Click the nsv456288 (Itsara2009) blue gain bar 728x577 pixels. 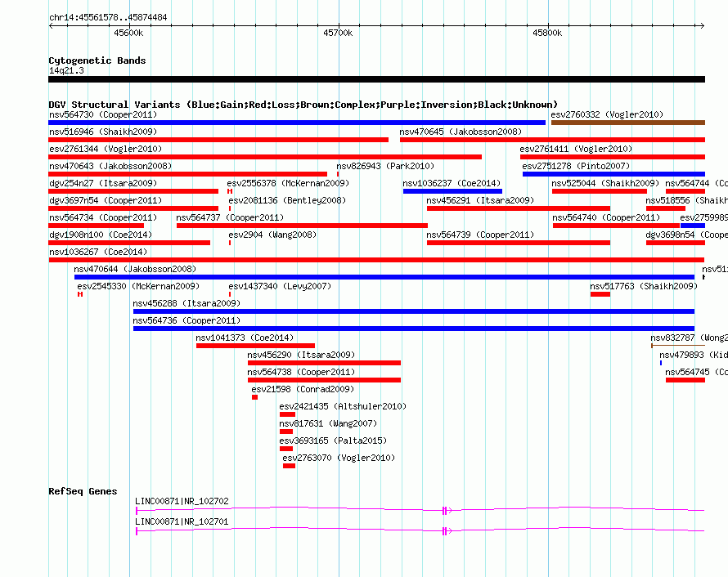414,311
